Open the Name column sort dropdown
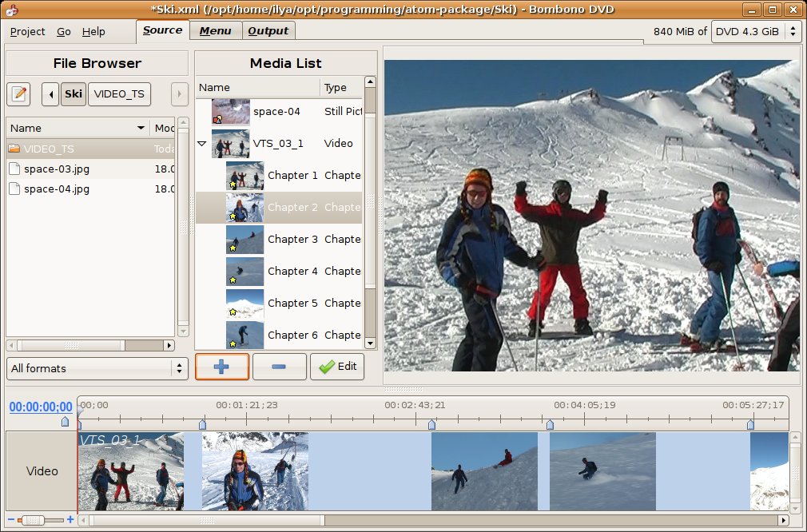Viewport: 807px width, 532px height. (x=77, y=128)
